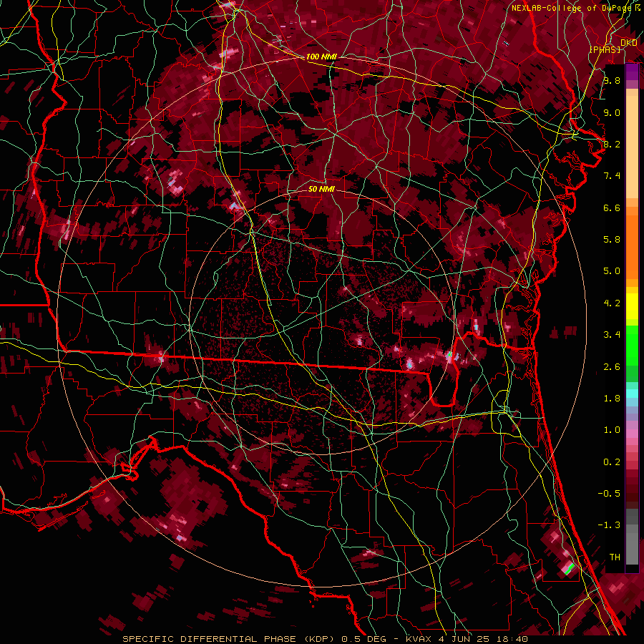Click the 18:40 timestamp in the caption

click(513, 639)
